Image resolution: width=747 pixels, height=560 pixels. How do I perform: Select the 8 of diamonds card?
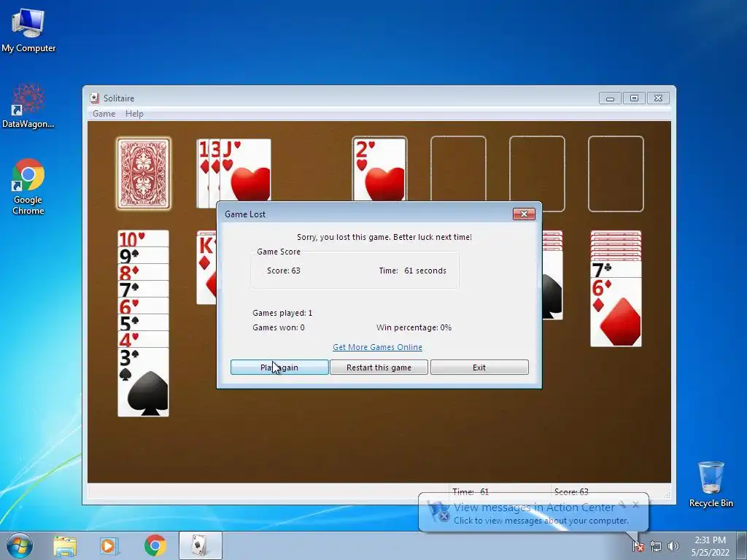143,272
